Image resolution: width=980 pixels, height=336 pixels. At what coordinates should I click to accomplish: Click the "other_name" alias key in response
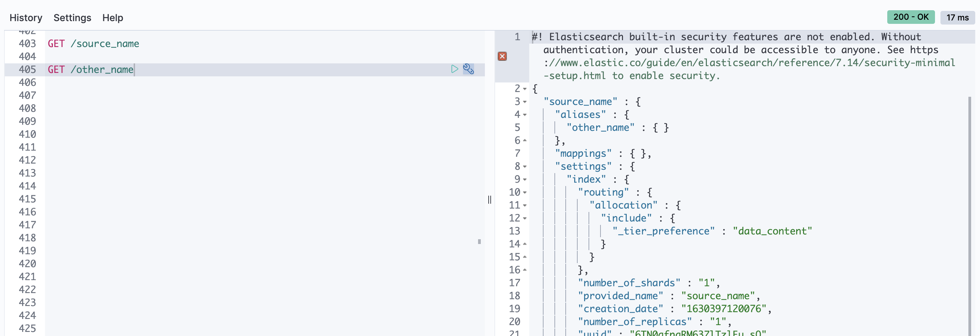pos(600,128)
